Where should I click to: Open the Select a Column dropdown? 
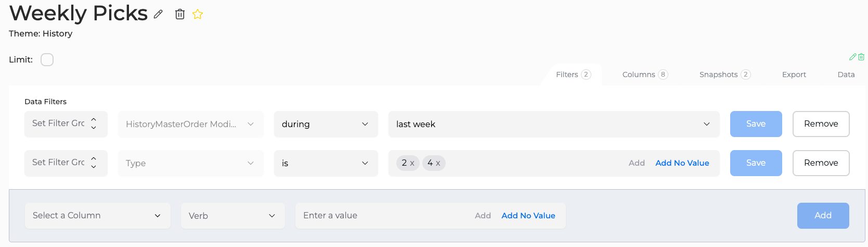pyautogui.click(x=98, y=216)
